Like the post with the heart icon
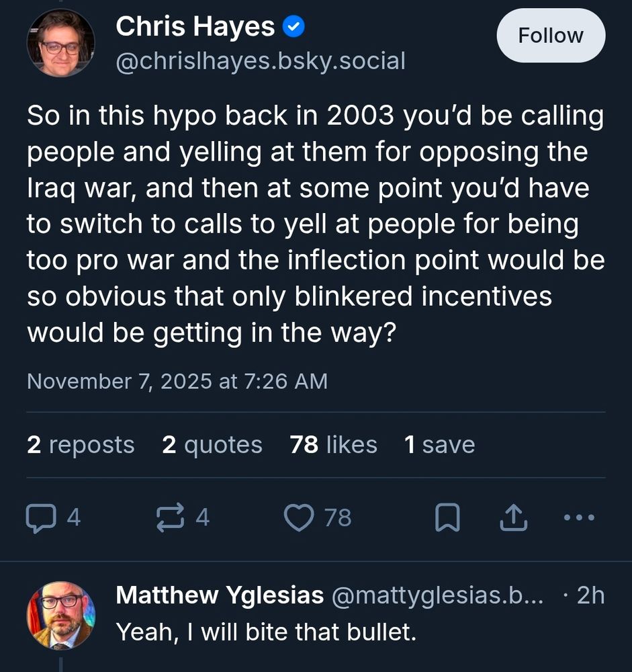 pos(299,518)
